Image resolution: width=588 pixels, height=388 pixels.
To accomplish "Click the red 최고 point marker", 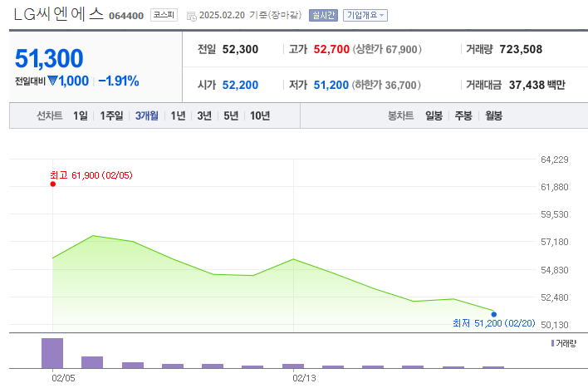I will tap(53, 184).
